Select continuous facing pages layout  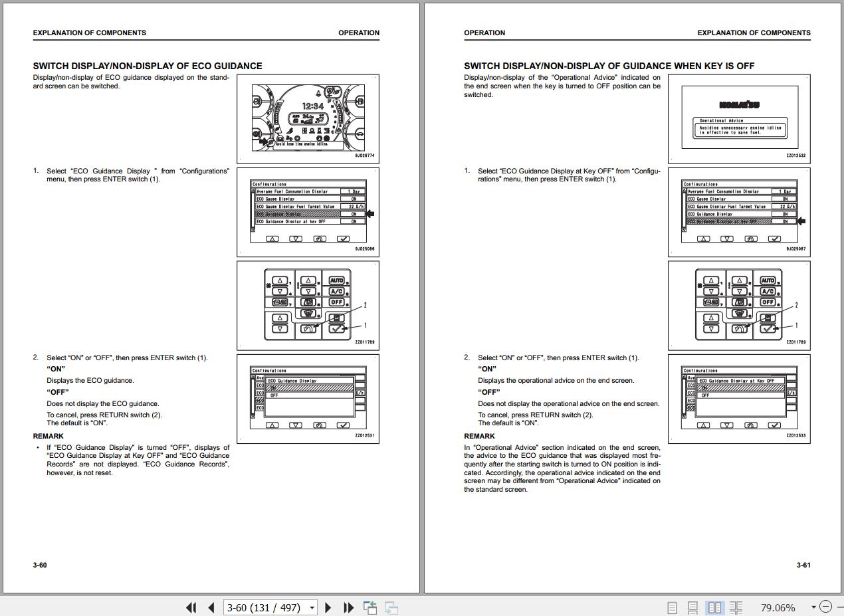pos(736,607)
